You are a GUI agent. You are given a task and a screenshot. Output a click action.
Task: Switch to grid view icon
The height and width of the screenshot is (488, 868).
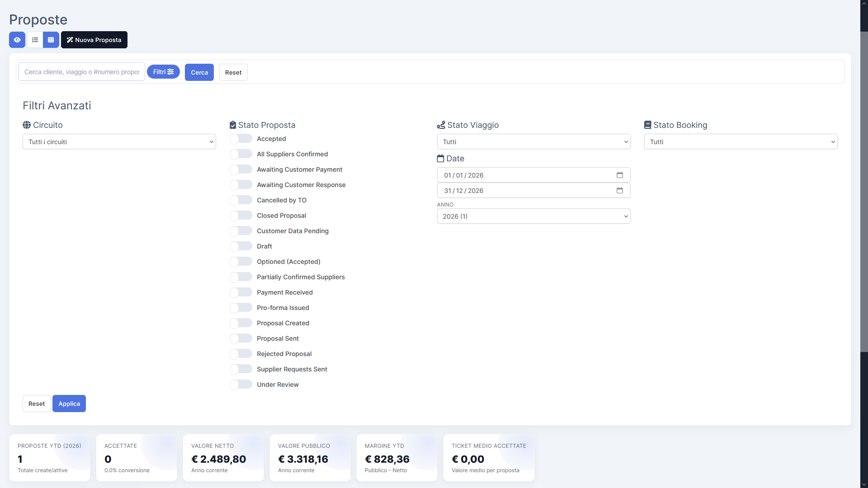[x=50, y=40]
